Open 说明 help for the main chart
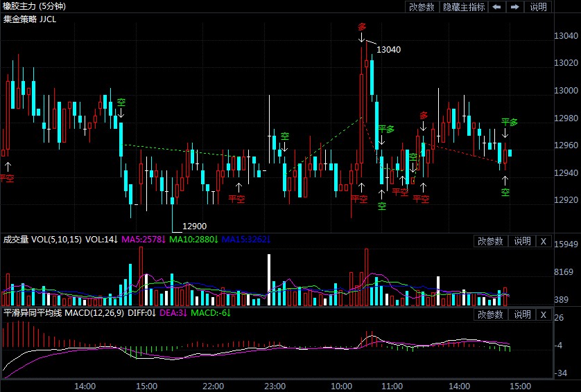This screenshot has width=581, height=392. click(538, 7)
